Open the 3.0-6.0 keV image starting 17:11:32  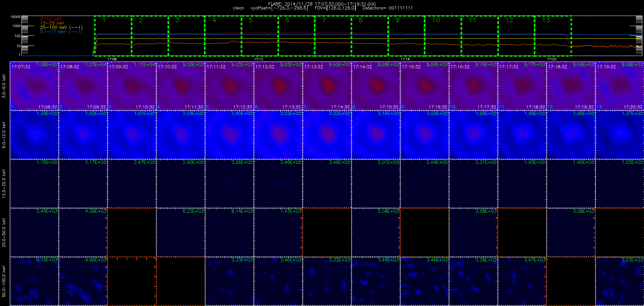[x=229, y=86]
